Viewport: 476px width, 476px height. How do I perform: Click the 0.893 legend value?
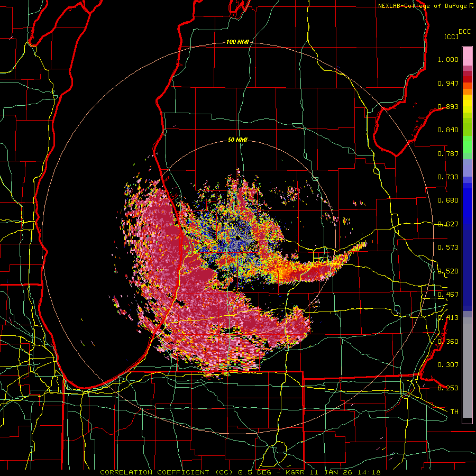[448, 106]
